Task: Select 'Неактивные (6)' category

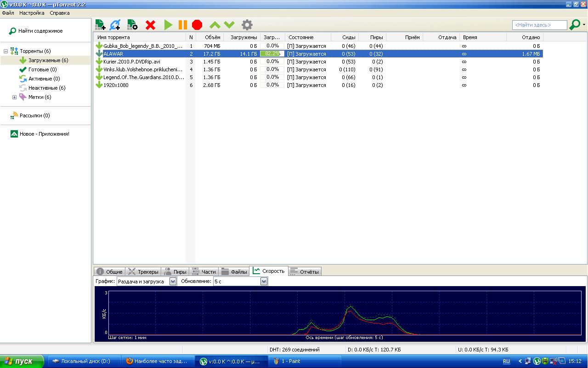Action: 47,88
